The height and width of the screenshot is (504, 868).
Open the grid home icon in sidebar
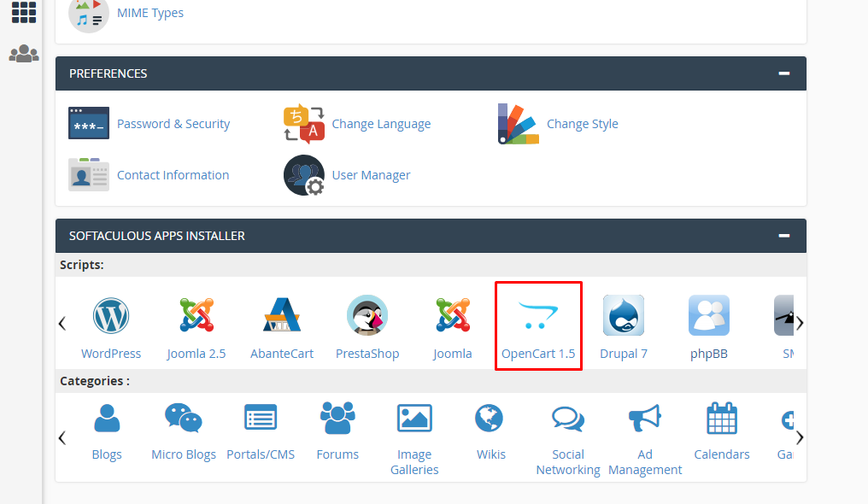coord(24,12)
